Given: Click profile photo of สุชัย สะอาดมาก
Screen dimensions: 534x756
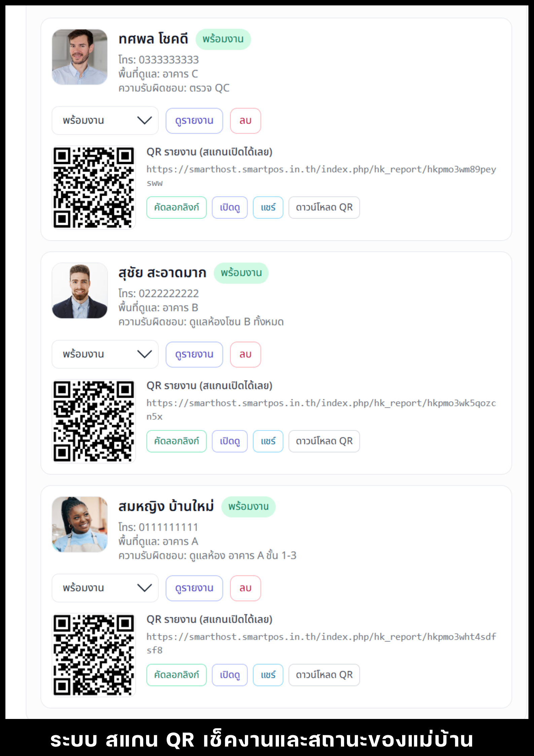Looking at the screenshot, I should [x=80, y=291].
